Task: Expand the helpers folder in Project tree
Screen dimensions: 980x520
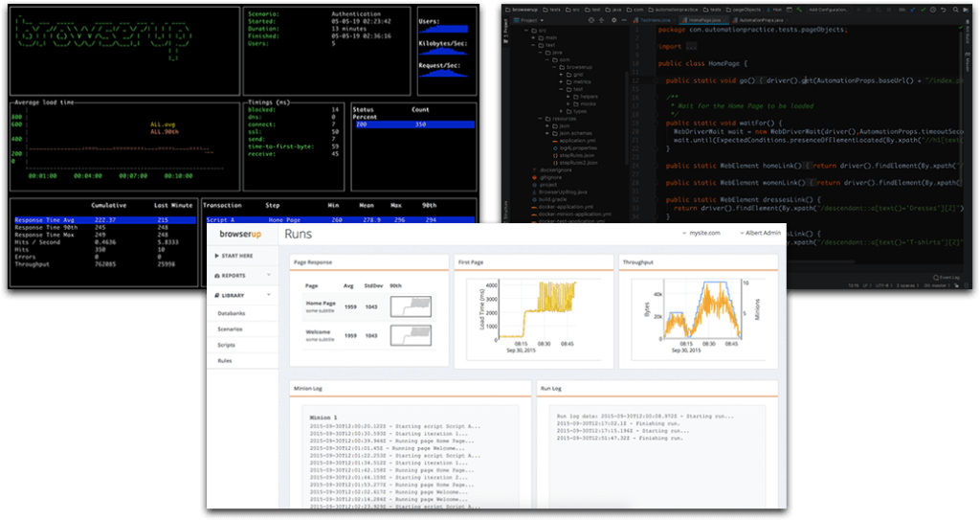Action: [x=568, y=97]
